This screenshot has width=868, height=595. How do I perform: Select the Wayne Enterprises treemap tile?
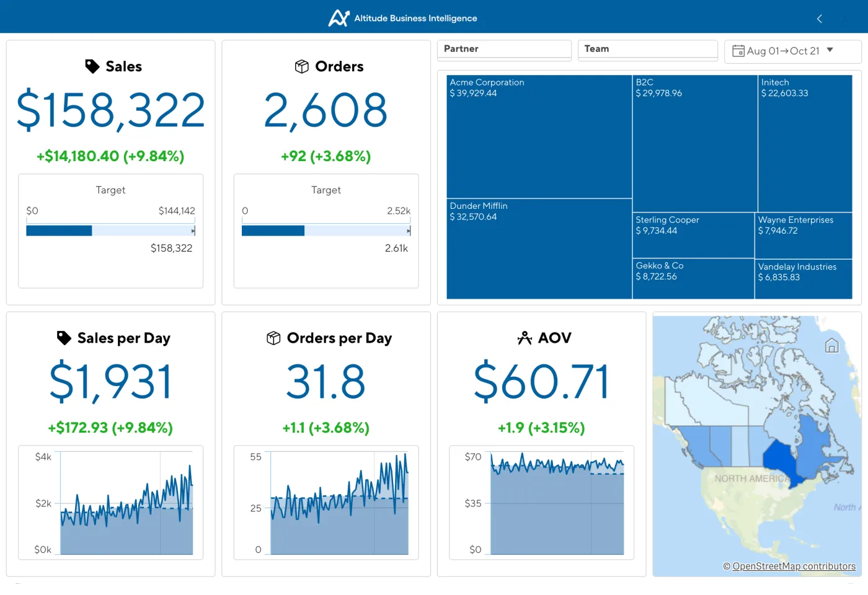pos(804,236)
